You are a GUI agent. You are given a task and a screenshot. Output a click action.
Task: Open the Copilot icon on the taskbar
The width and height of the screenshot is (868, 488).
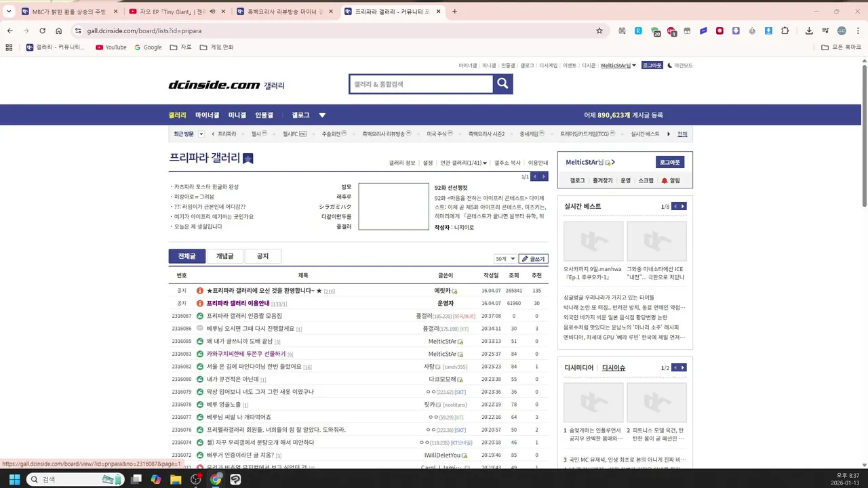[156, 479]
